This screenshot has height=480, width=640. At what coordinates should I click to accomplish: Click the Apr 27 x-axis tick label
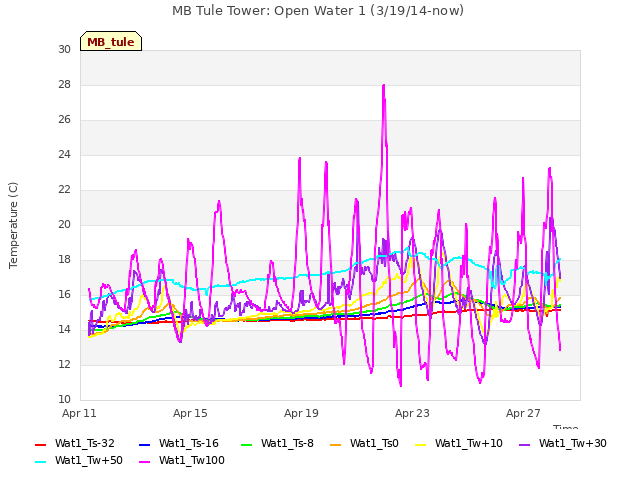523,413
